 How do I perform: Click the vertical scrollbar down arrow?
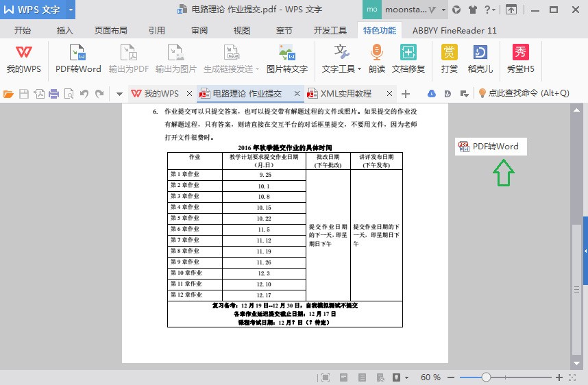(576, 363)
